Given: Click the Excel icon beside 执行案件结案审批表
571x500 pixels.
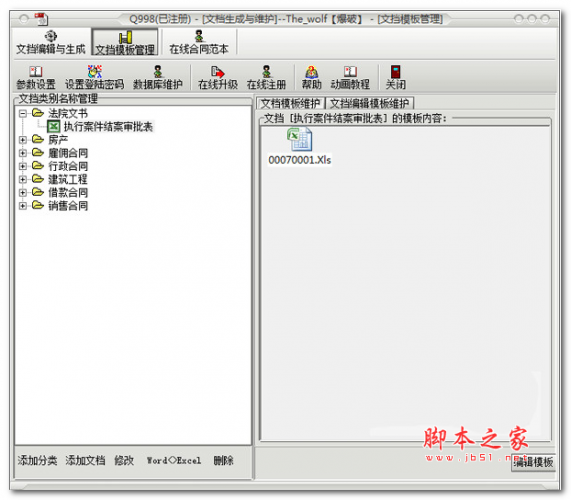Looking at the screenshot, I should [x=54, y=127].
